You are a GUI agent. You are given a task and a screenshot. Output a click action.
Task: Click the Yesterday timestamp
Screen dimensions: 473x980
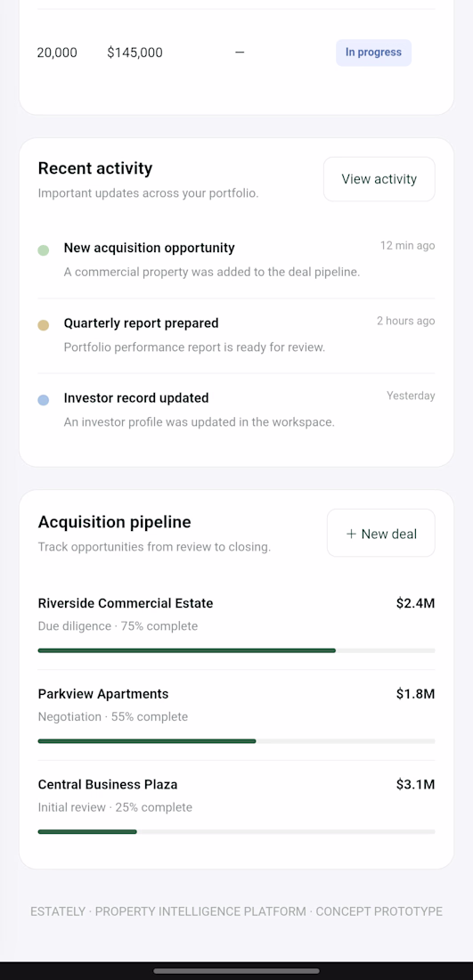tap(411, 396)
